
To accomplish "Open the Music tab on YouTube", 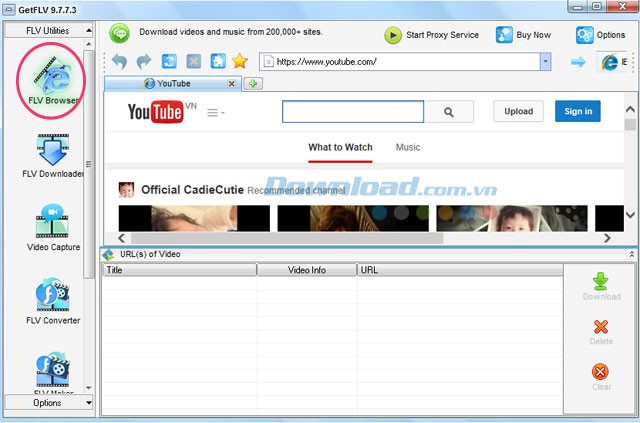I will coord(408,147).
